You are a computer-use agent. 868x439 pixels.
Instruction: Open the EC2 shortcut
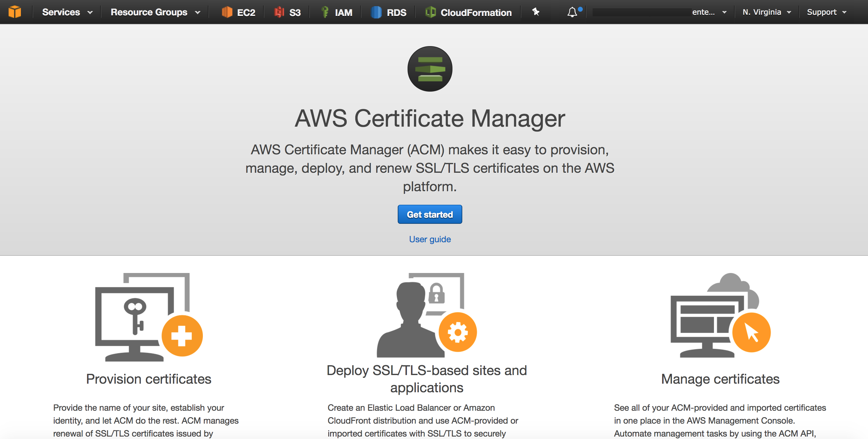238,13
